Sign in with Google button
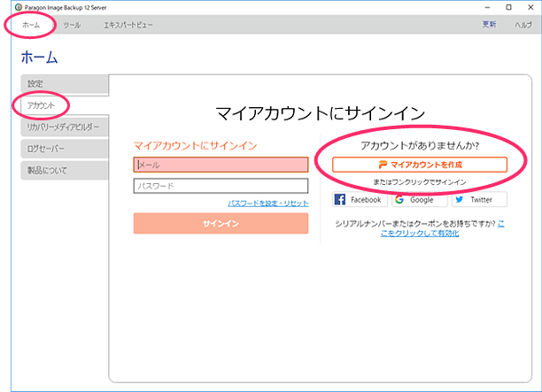Screen dimensions: 542x392 point(420,199)
